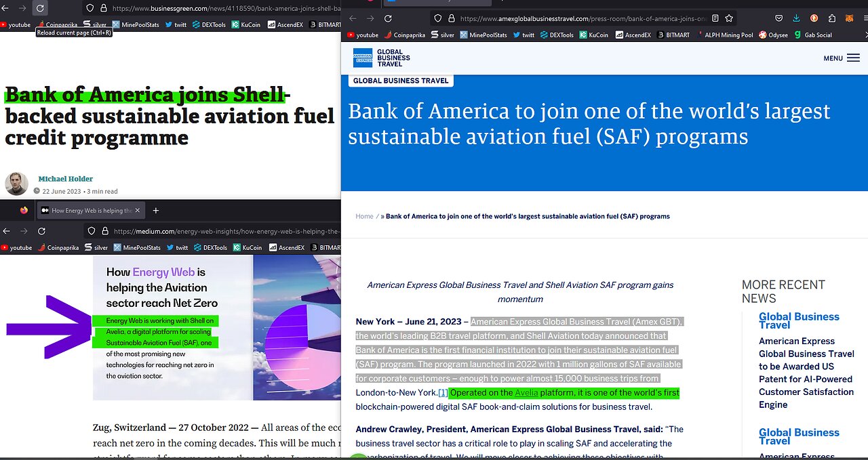
Task: Bookmark the Amex page with star icon
Action: coord(729,18)
